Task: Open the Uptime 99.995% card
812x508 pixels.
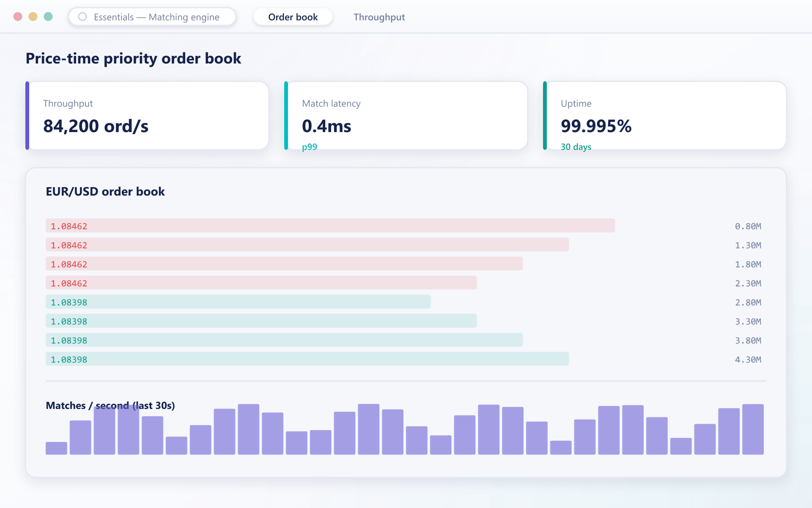Action: tap(665, 116)
